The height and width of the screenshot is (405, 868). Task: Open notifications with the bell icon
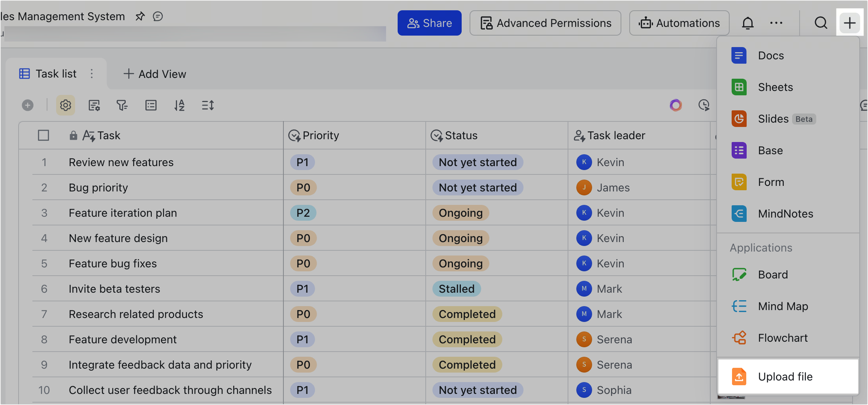[748, 23]
